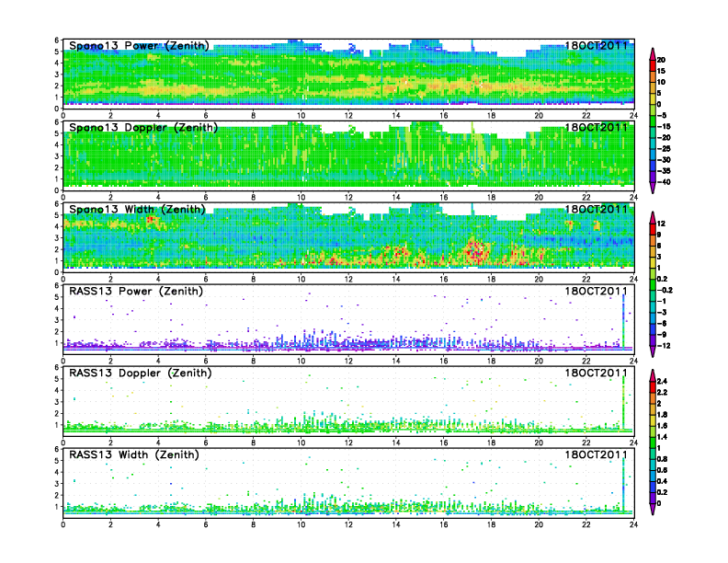Click the 0.4 label on the bottom colorbar

point(662,481)
